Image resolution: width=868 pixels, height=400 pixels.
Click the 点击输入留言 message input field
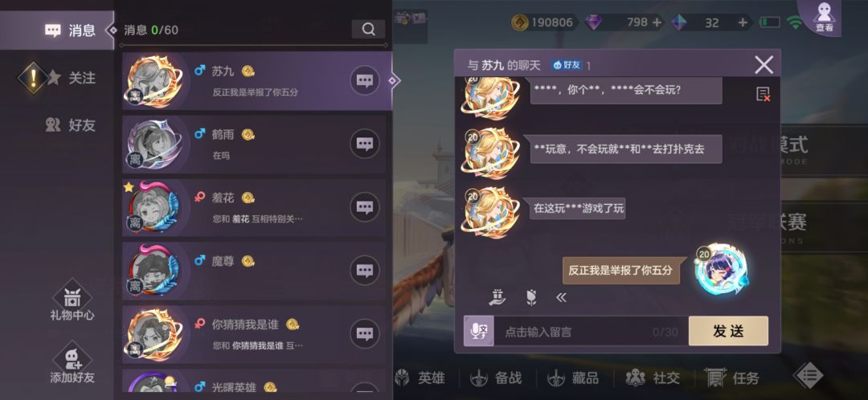coord(591,332)
